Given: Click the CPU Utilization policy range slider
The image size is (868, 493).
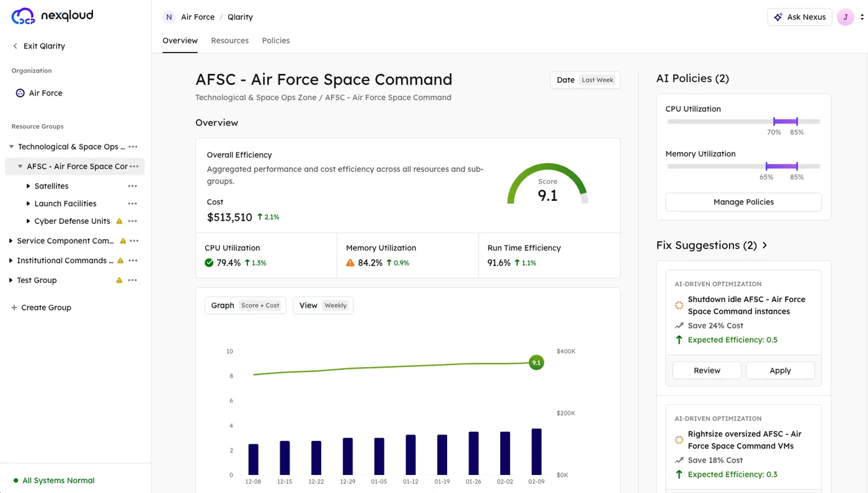Looking at the screenshot, I should pyautogui.click(x=743, y=122).
